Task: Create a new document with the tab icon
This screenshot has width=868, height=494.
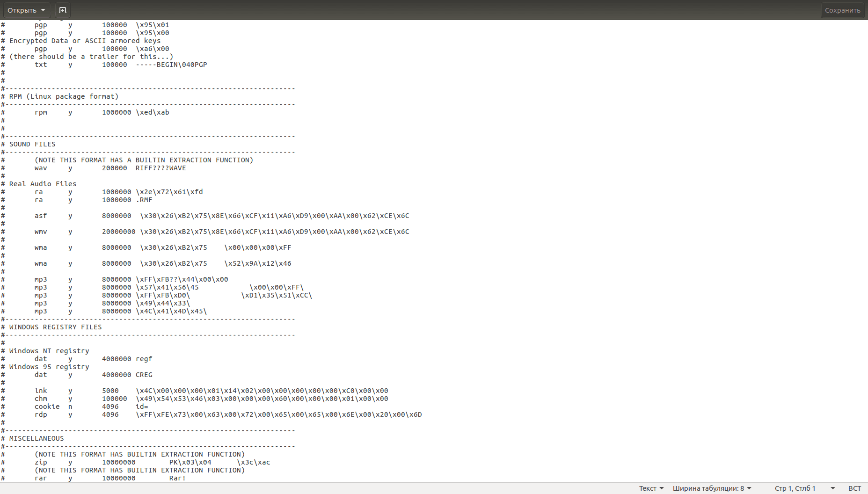Action: (63, 10)
